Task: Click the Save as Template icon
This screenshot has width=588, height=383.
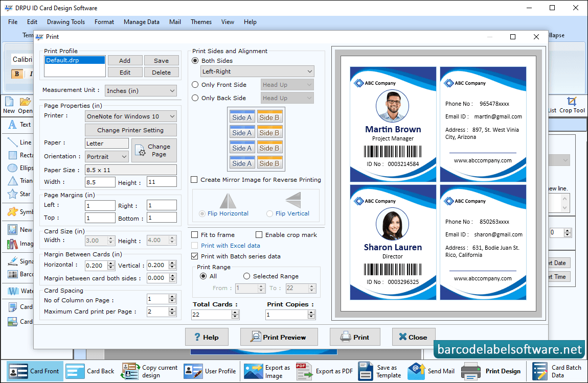Action: point(365,371)
